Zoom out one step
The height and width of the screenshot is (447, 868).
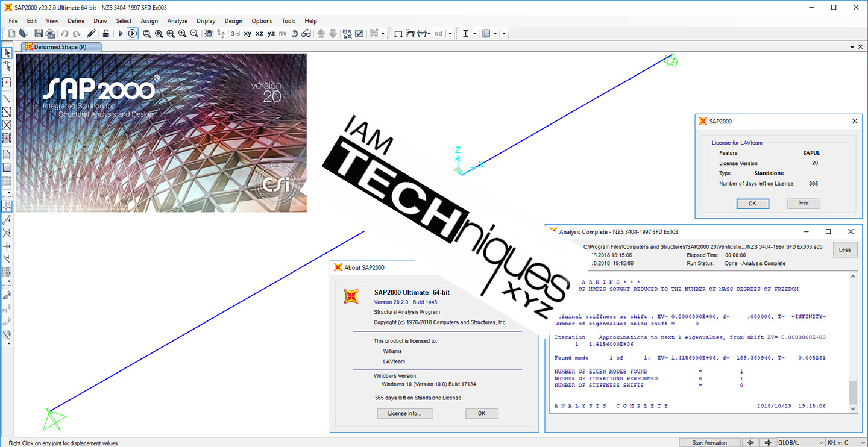[x=194, y=34]
